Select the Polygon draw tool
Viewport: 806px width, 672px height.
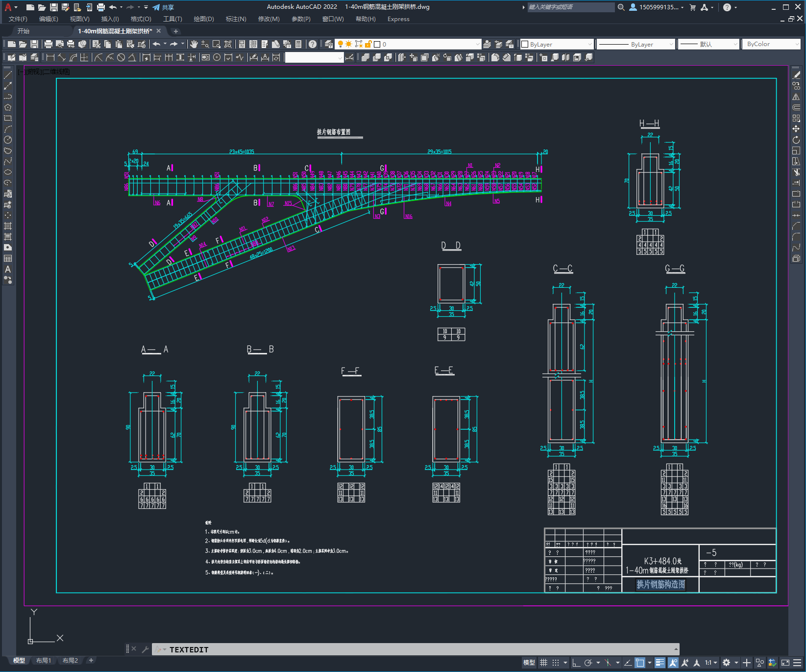[8, 107]
